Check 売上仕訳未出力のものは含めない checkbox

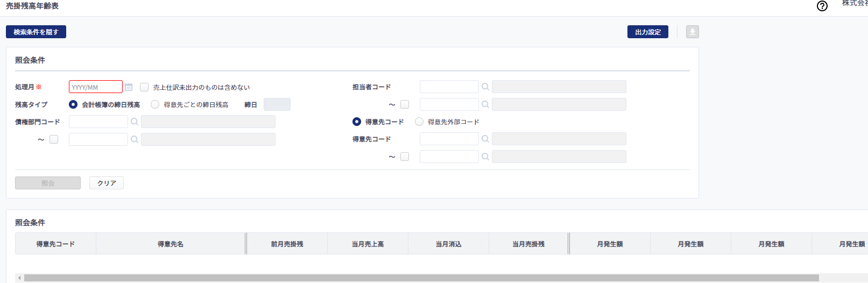coord(144,87)
